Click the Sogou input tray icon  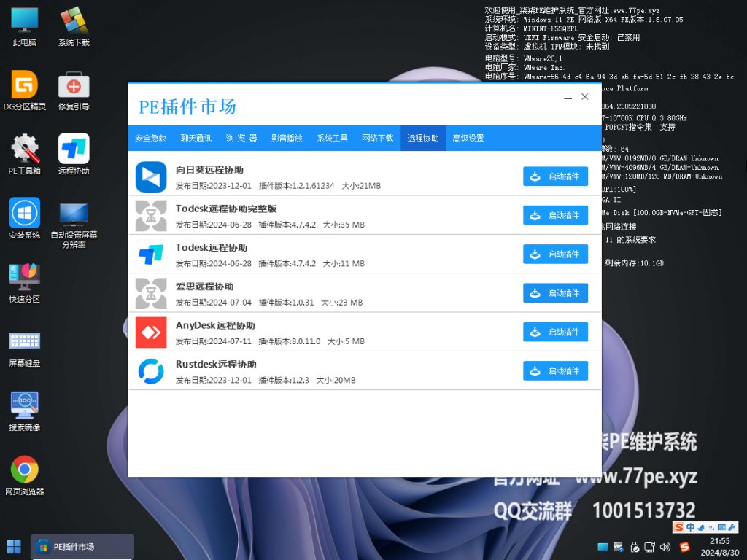point(684,547)
